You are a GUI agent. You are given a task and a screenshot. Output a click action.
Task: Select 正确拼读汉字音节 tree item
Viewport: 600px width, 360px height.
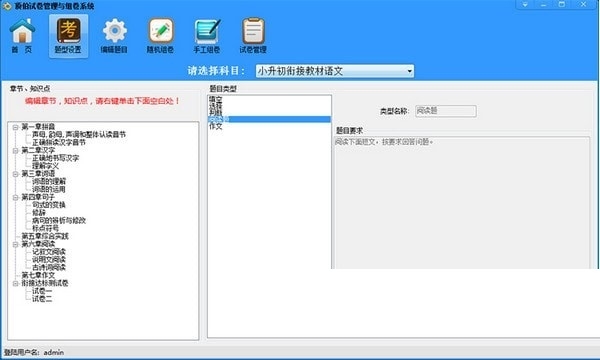59,142
